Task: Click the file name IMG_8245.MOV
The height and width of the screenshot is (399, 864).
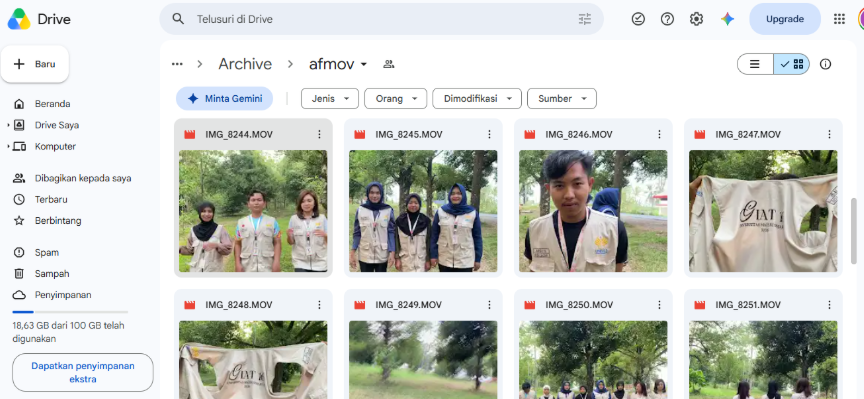Action: pyautogui.click(x=409, y=134)
